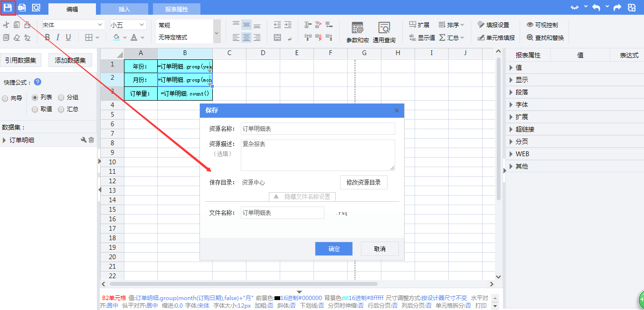Click the 文件名称 input field
The height and width of the screenshot is (310, 644).
click(x=282, y=213)
